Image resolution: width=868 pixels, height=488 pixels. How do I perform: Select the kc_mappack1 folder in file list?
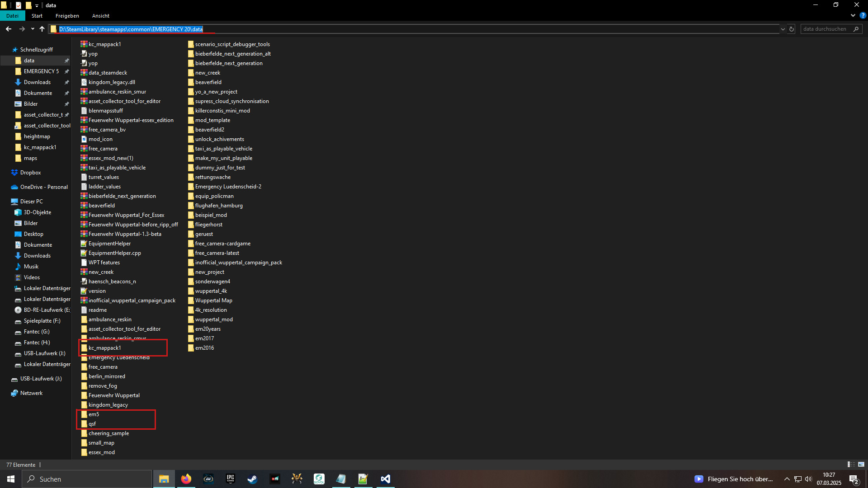click(104, 348)
